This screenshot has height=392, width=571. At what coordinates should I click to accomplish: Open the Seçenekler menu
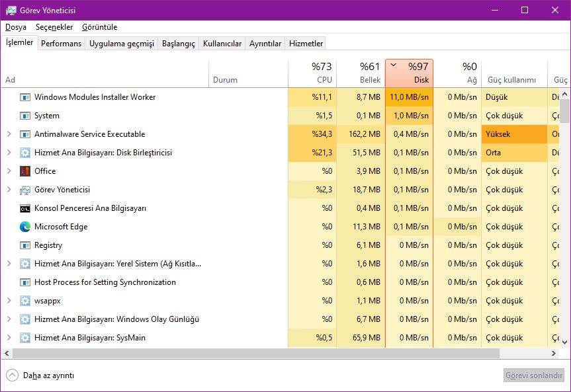pos(54,27)
